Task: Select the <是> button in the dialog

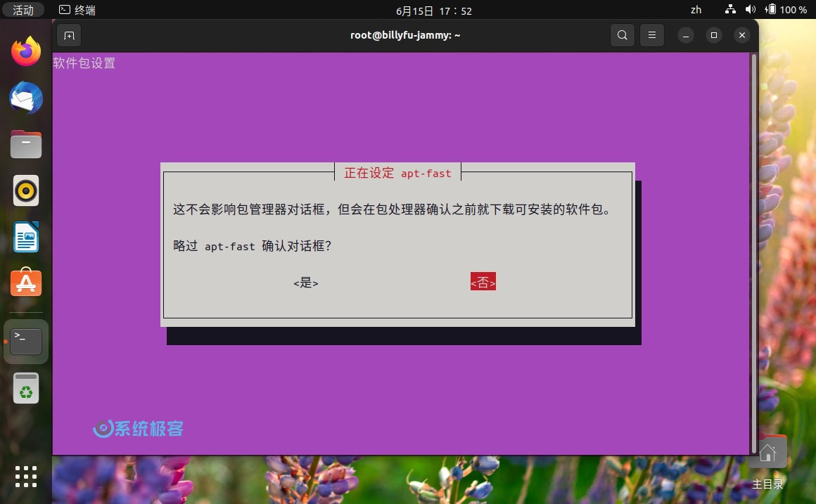Action: click(x=305, y=283)
